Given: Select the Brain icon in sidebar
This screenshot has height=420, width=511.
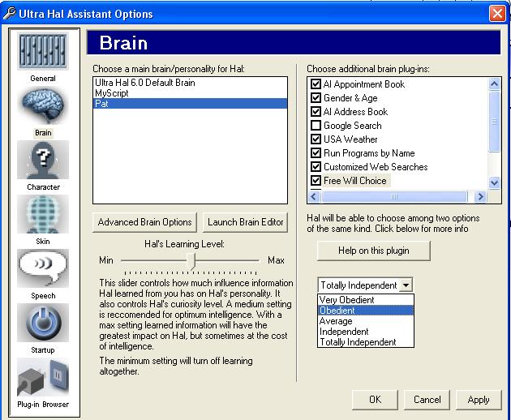Looking at the screenshot, I should (x=43, y=105).
